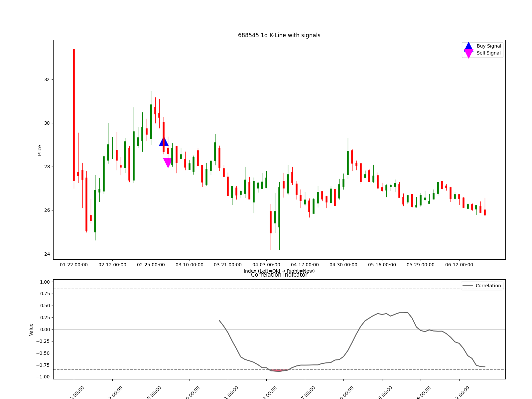Click the correlation tick label 1.00
The width and height of the screenshot is (532, 399).
pos(45,282)
